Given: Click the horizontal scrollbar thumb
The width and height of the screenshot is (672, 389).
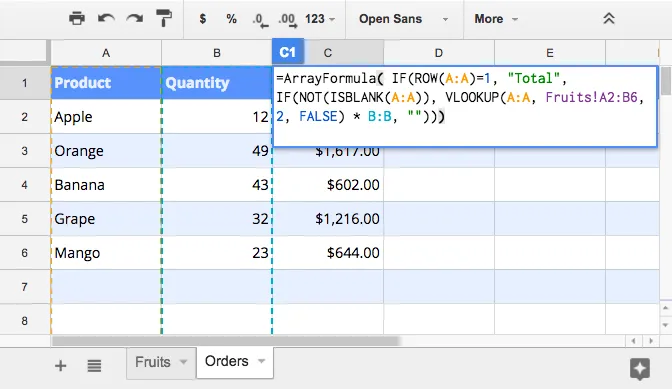Looking at the screenshot, I should 225,341.
